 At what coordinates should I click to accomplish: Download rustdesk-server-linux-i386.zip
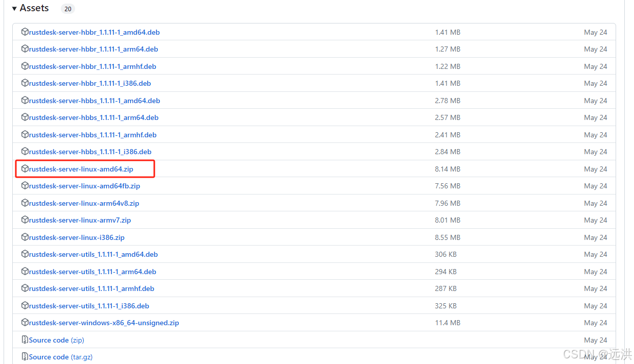(x=77, y=237)
